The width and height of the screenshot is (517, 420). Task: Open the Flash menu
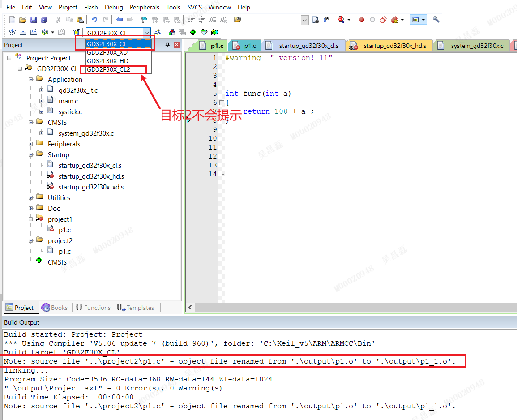(91, 7)
